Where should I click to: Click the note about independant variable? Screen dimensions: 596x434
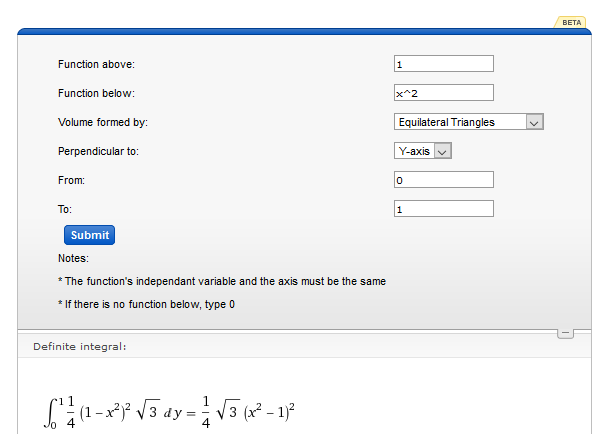pos(222,281)
